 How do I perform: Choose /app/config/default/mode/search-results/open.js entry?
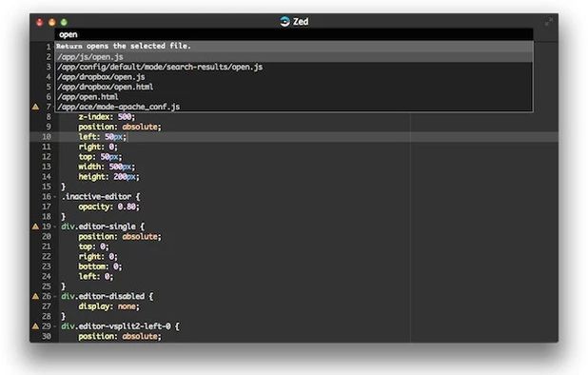click(x=294, y=68)
